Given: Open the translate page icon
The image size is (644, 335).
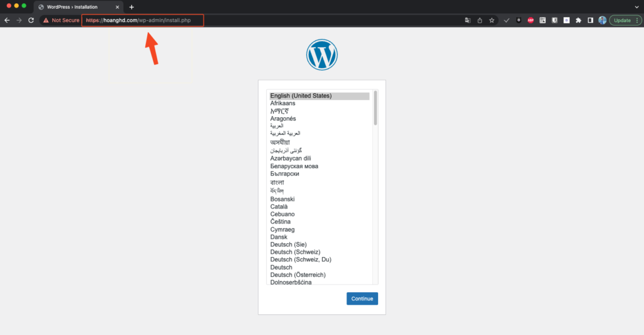Looking at the screenshot, I should [x=467, y=20].
